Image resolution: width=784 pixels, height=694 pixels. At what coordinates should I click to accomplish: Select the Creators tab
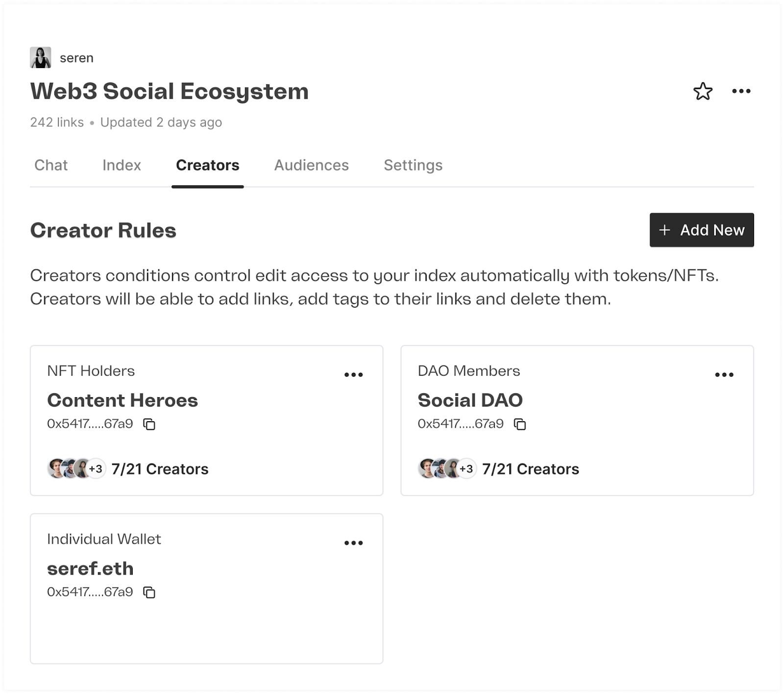(207, 166)
